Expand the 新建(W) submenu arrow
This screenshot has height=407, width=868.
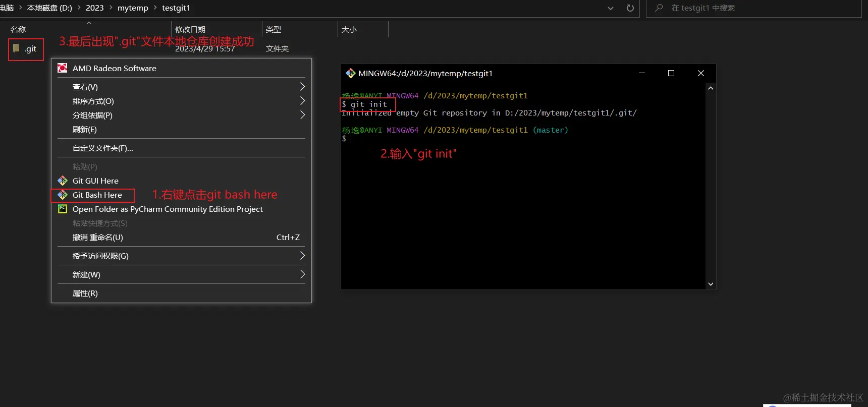click(302, 274)
